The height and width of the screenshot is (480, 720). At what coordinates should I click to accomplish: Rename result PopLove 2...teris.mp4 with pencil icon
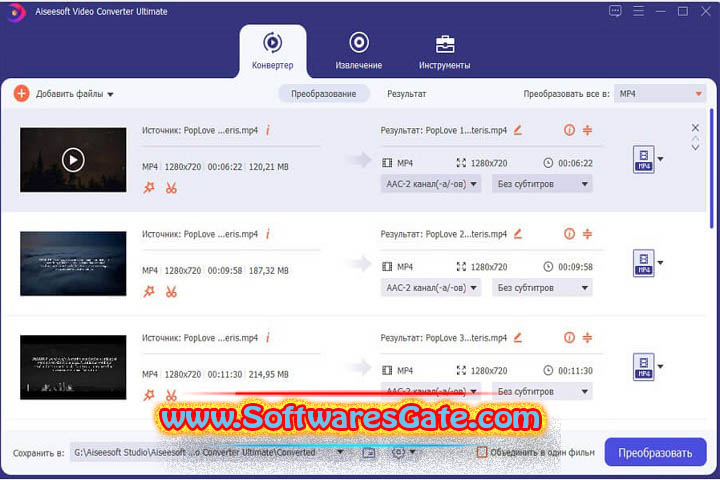pyautogui.click(x=518, y=234)
